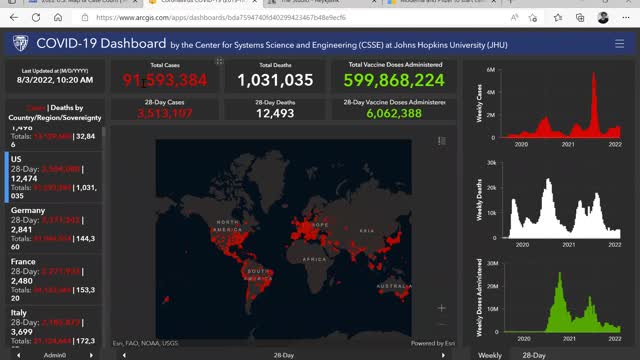Click the expand icon beside Total Cases

(x=219, y=62)
